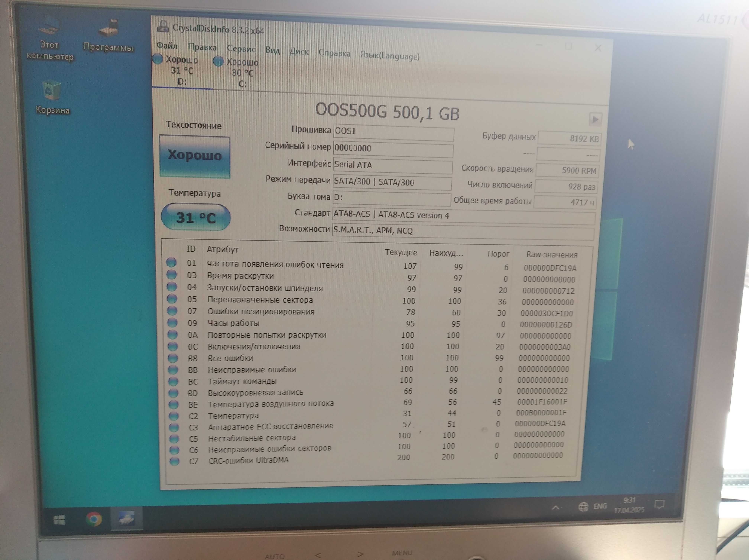Click status circle for attribute 01
The height and width of the screenshot is (560, 749).
(x=171, y=263)
